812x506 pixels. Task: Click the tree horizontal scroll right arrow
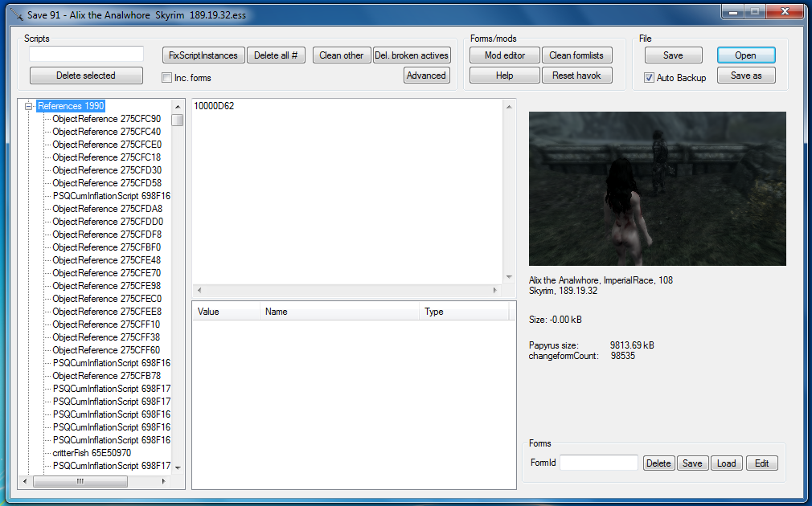click(164, 482)
